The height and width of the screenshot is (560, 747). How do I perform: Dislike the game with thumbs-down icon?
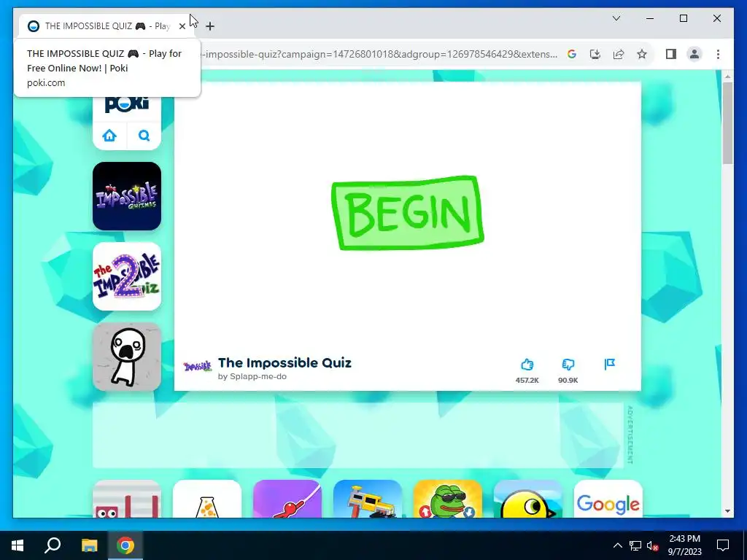coord(568,365)
